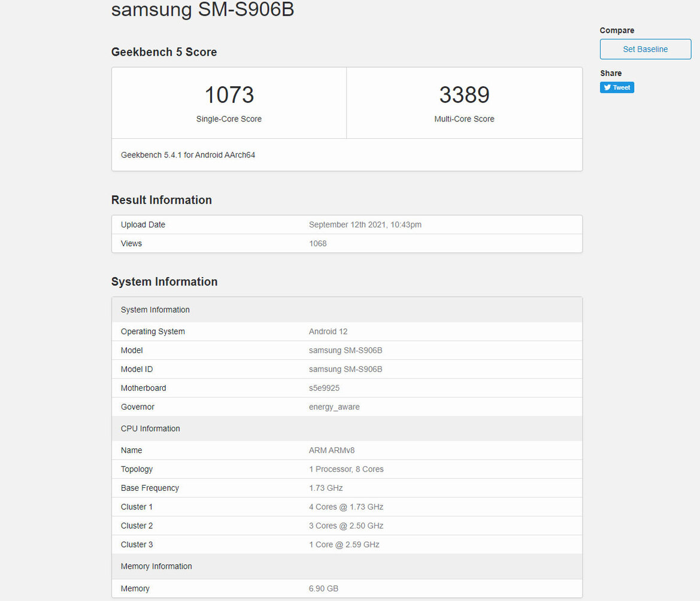700x601 pixels.
Task: Click Geekbench 5.4.1 for Android AArch64 text
Action: tap(188, 155)
